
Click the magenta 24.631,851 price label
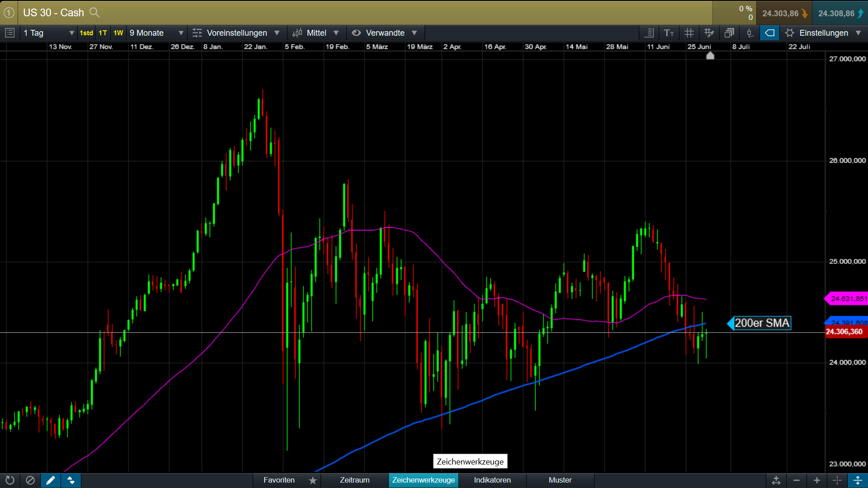coord(848,299)
